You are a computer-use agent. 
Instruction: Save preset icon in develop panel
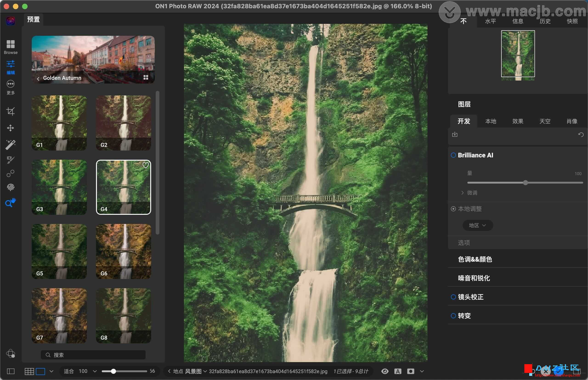click(455, 134)
